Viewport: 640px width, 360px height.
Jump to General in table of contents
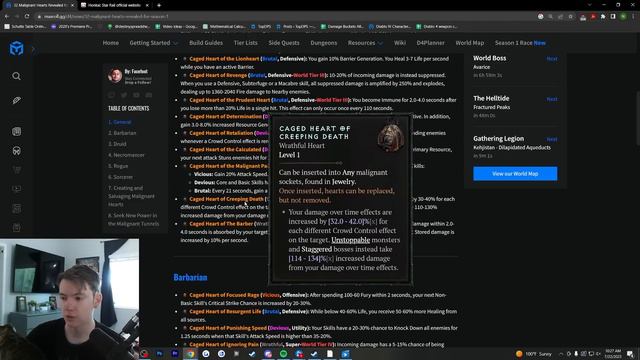[x=120, y=122]
